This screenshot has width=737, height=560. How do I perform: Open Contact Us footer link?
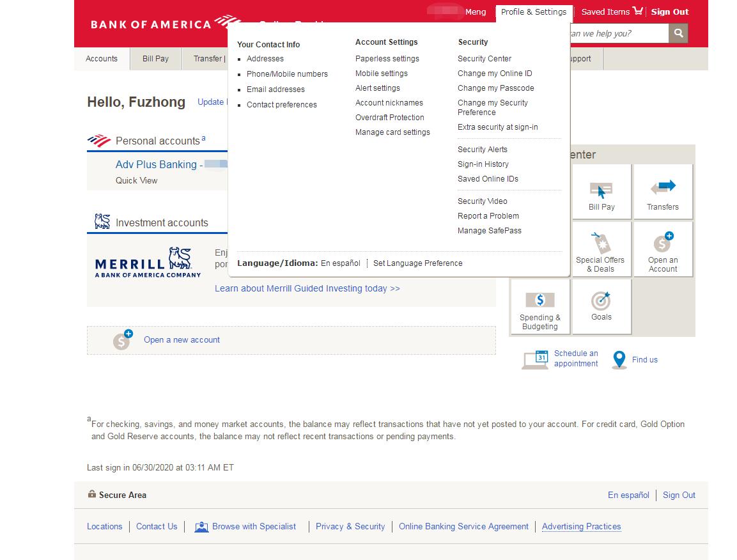pyautogui.click(x=157, y=527)
